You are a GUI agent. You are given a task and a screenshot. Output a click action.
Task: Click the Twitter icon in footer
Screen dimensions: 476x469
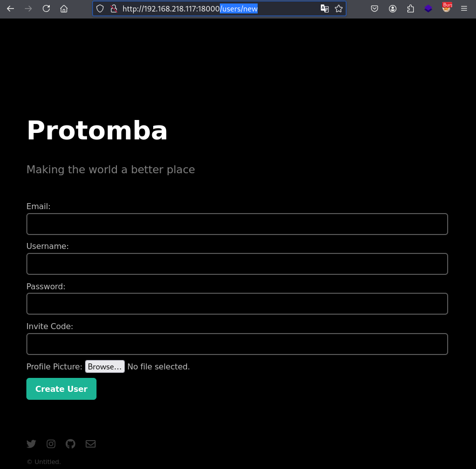point(31,444)
